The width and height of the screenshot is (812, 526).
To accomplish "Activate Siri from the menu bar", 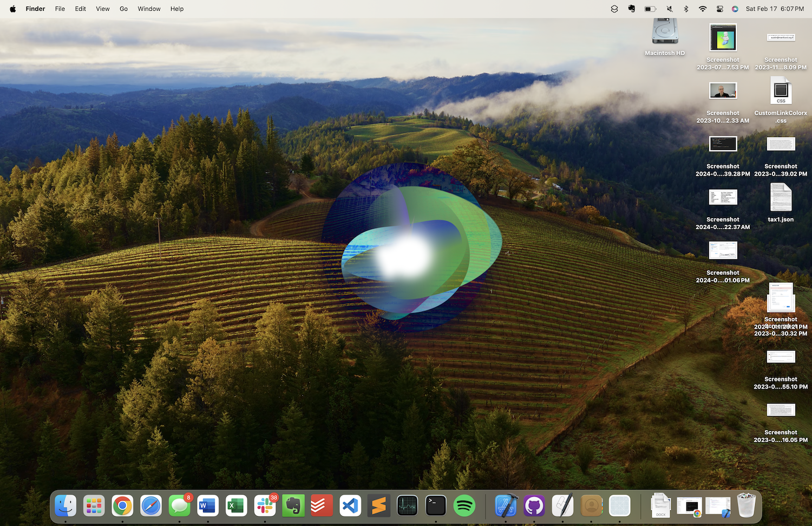I will tap(735, 9).
